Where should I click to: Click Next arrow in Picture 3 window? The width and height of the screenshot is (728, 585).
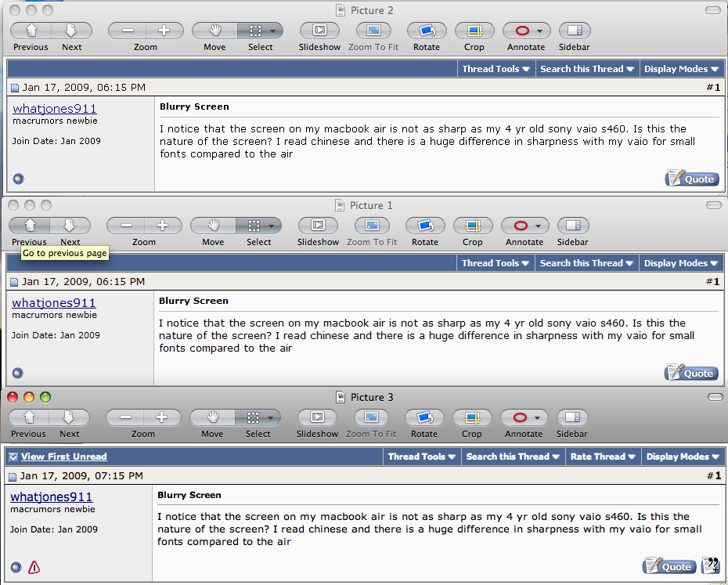[x=69, y=417]
